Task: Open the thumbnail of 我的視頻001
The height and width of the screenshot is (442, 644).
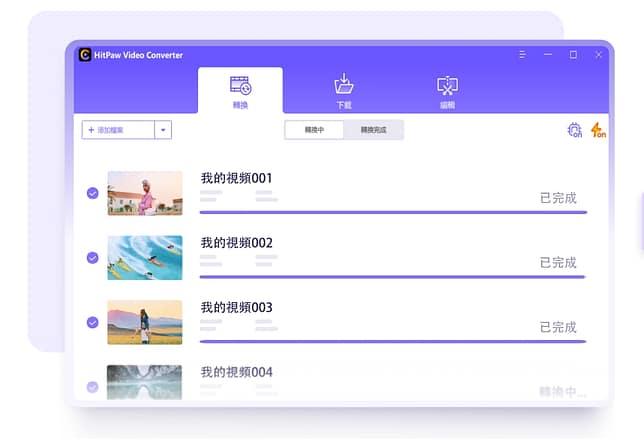Action: 145,193
